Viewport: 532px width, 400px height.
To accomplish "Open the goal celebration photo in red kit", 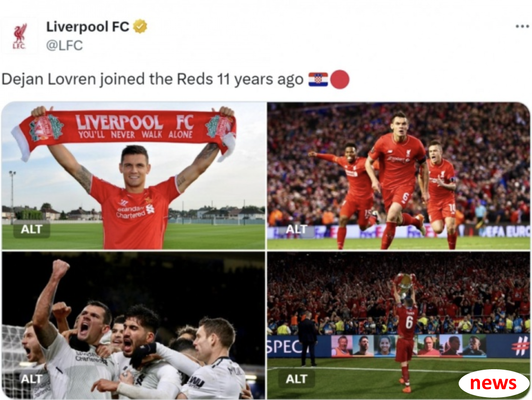I will tap(398, 176).
